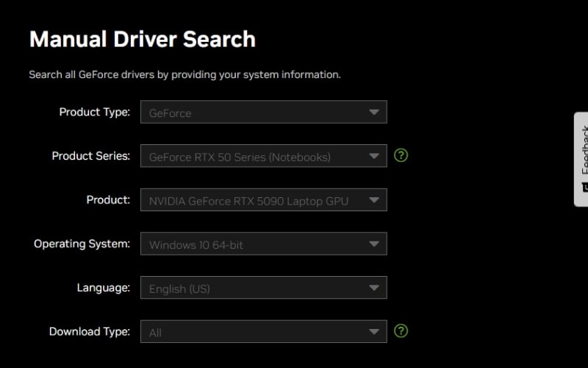This screenshot has width=588, height=368.
Task: Open the Feedback side tab
Action: (x=582, y=151)
